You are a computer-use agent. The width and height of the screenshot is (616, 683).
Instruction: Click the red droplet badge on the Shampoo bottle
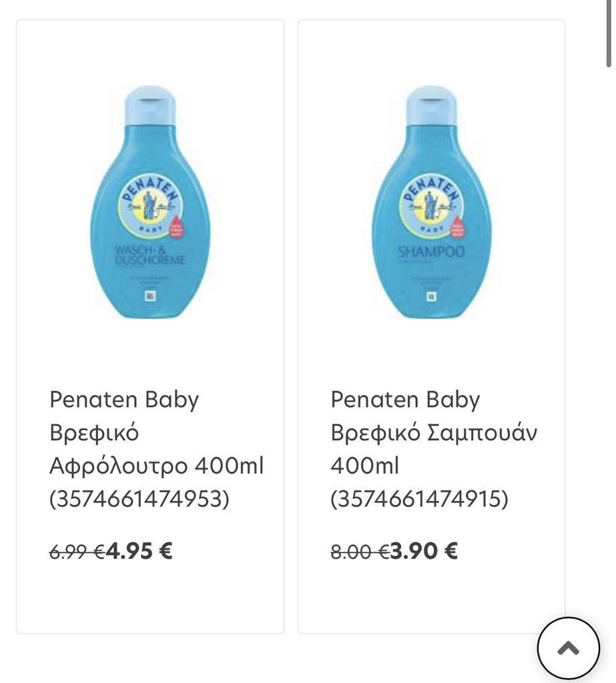(457, 226)
